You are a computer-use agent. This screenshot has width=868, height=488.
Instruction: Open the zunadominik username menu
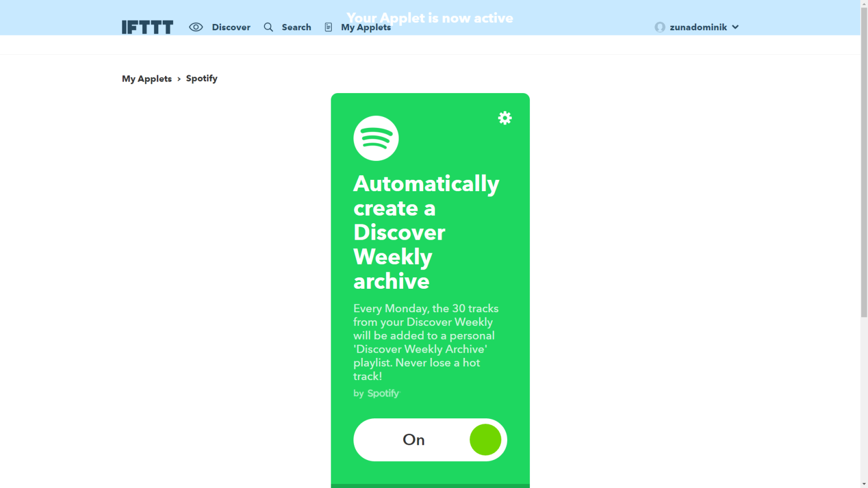pos(698,27)
